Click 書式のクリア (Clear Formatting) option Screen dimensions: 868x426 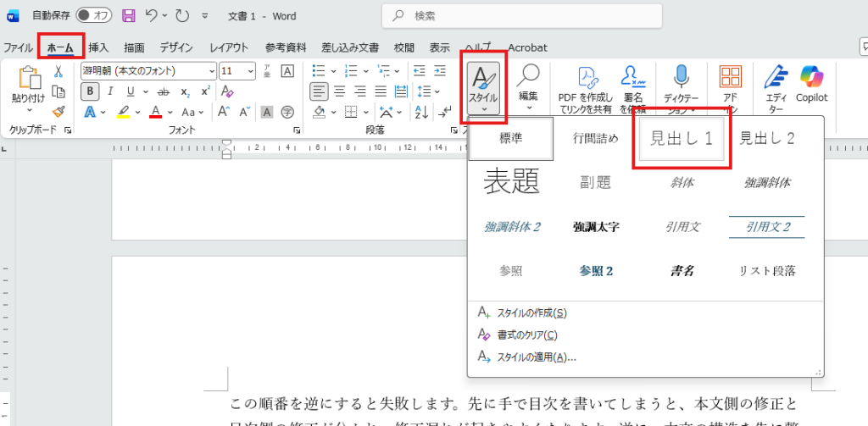click(526, 335)
